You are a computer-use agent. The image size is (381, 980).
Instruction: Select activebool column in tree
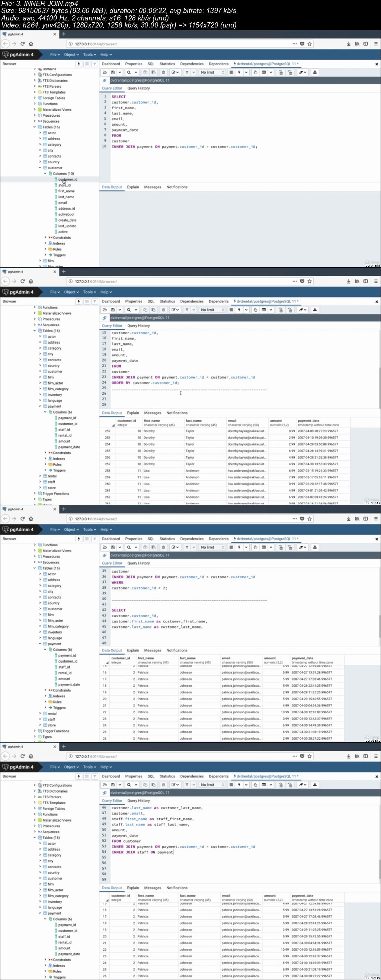pos(66,214)
